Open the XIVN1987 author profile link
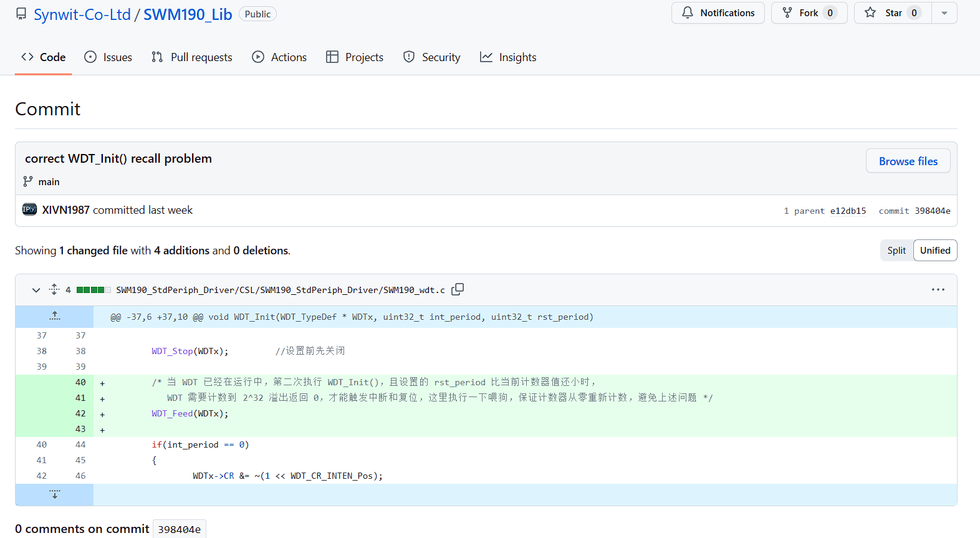980x538 pixels. pos(66,210)
